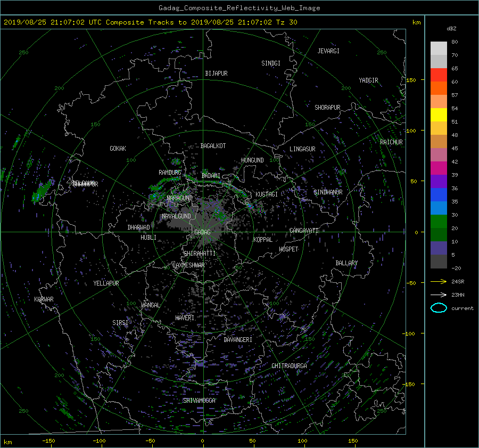Click the yellow 54 dBZ legend swatch
479x448 pixels.
[439, 115]
